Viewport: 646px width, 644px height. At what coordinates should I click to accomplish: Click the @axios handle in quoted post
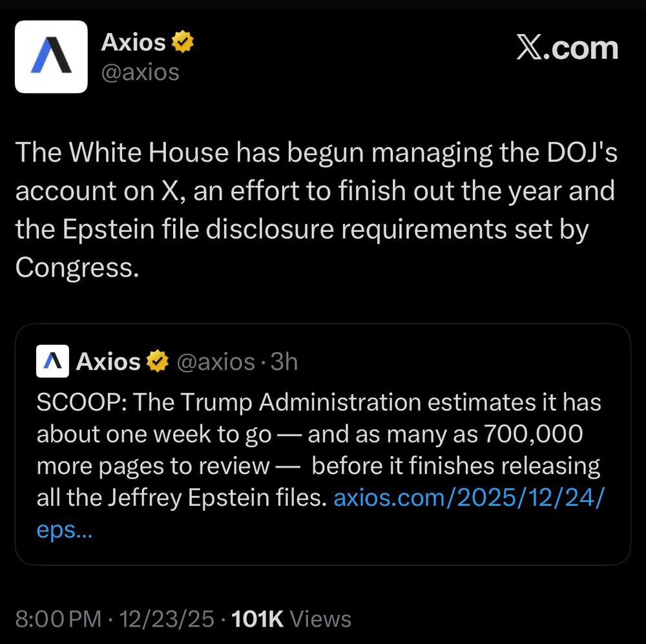[216, 362]
